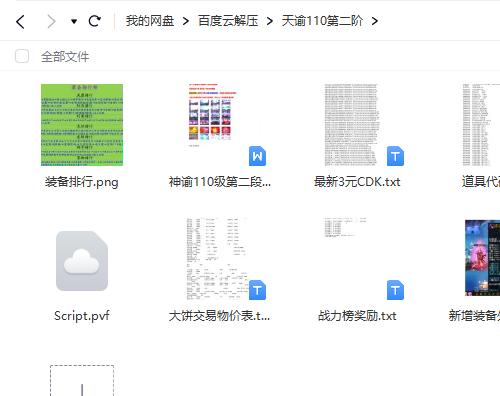Expand chevron after 我的网盘 breadcrumb
The width and height of the screenshot is (500, 396).
(186, 21)
